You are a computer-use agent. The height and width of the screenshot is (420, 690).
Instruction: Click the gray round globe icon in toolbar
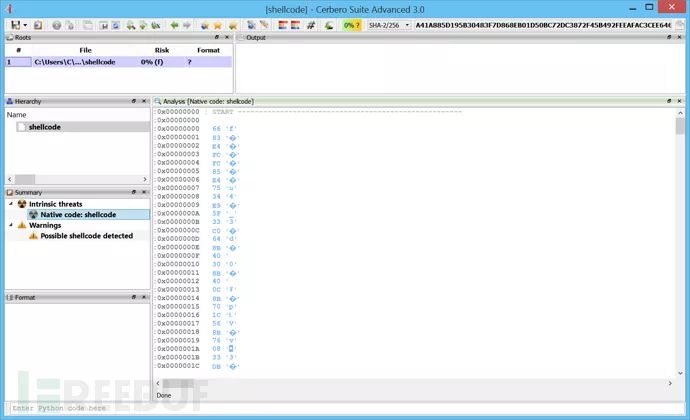[x=56, y=26]
